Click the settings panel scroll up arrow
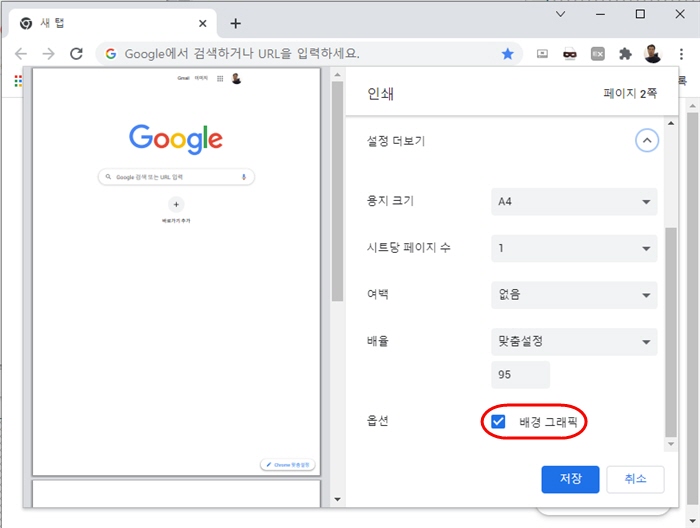 point(671,124)
